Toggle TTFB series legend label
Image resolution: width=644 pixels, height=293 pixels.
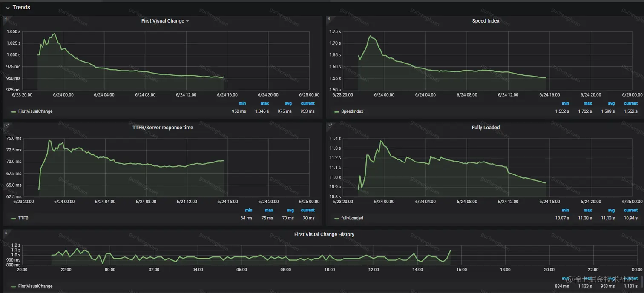[23, 218]
